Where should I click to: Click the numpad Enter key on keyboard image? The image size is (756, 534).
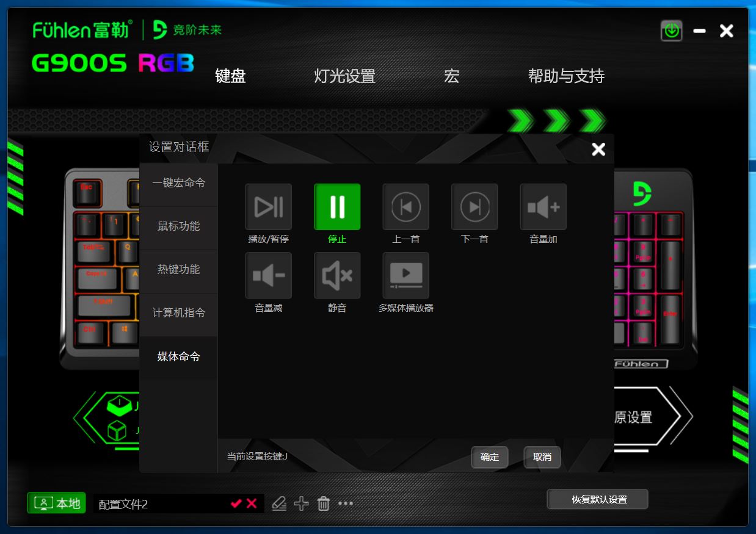pyautogui.click(x=670, y=319)
